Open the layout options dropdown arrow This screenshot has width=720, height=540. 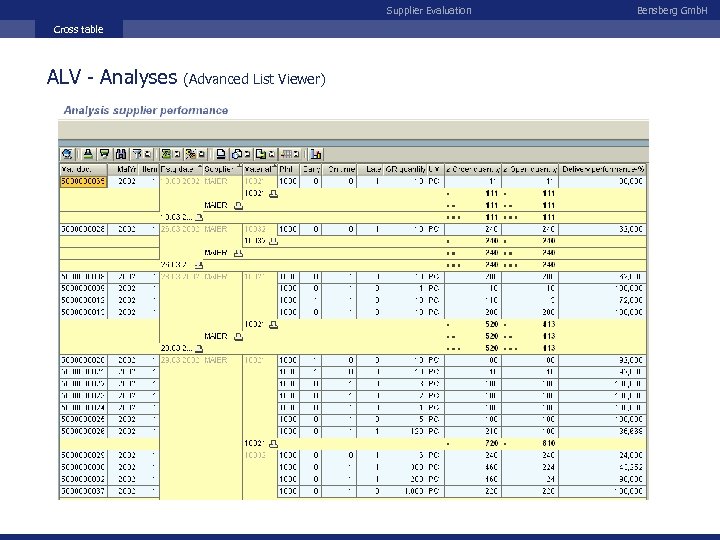(x=297, y=154)
